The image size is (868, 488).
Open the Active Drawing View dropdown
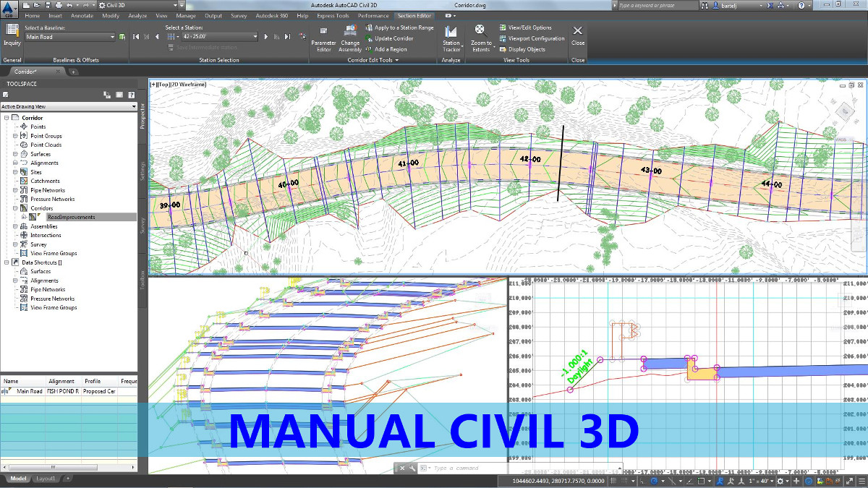(134, 107)
